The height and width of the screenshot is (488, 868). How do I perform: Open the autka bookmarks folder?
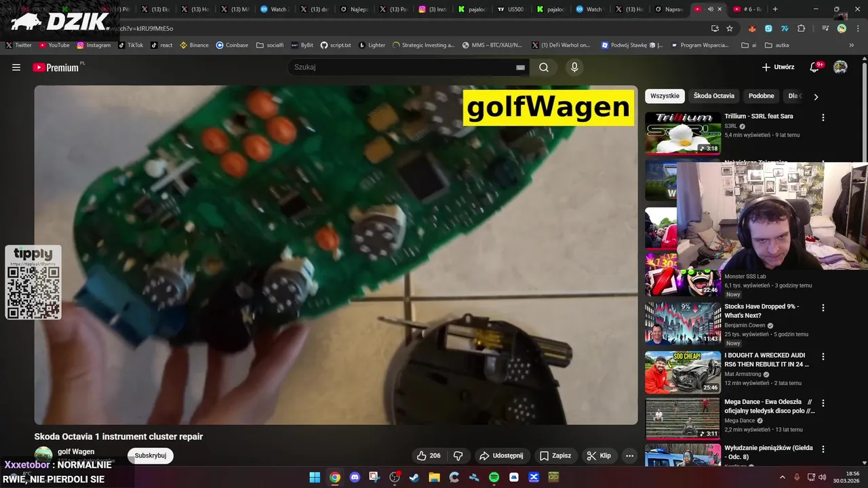coord(777,45)
